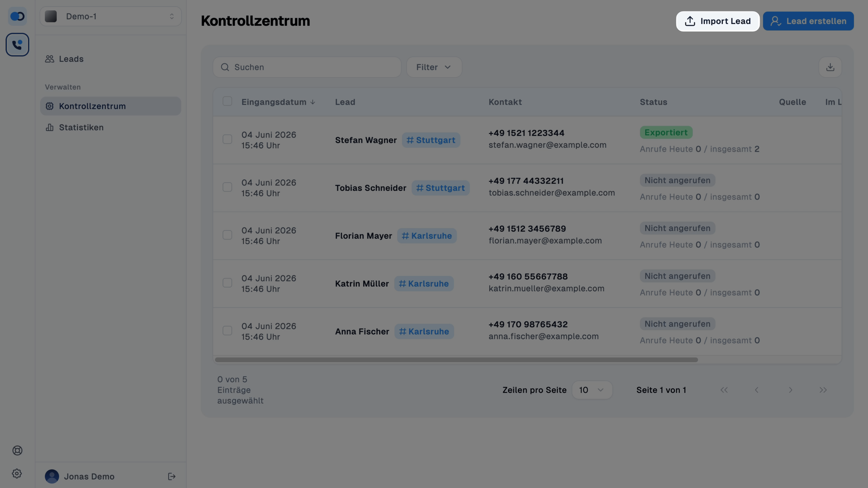Viewport: 868px width, 488px height.
Task: Click Karlsruhe tag on Anna Fischer row
Action: click(x=424, y=331)
